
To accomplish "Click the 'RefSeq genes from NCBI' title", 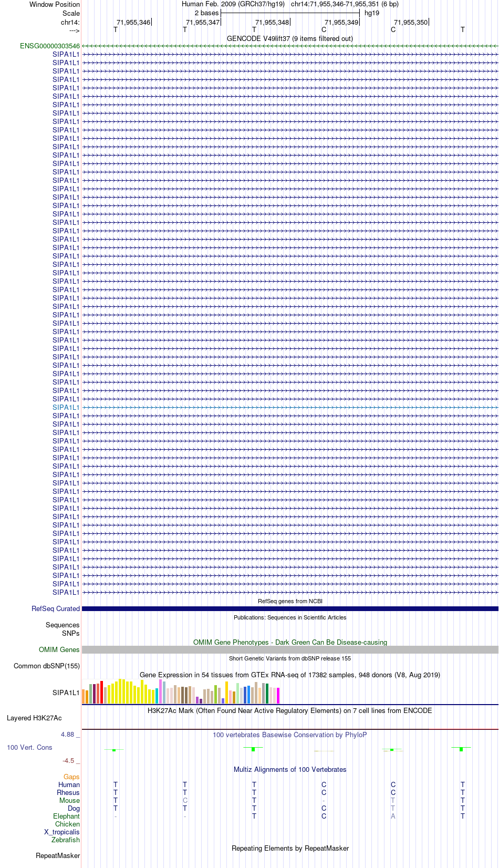I will [290, 601].
